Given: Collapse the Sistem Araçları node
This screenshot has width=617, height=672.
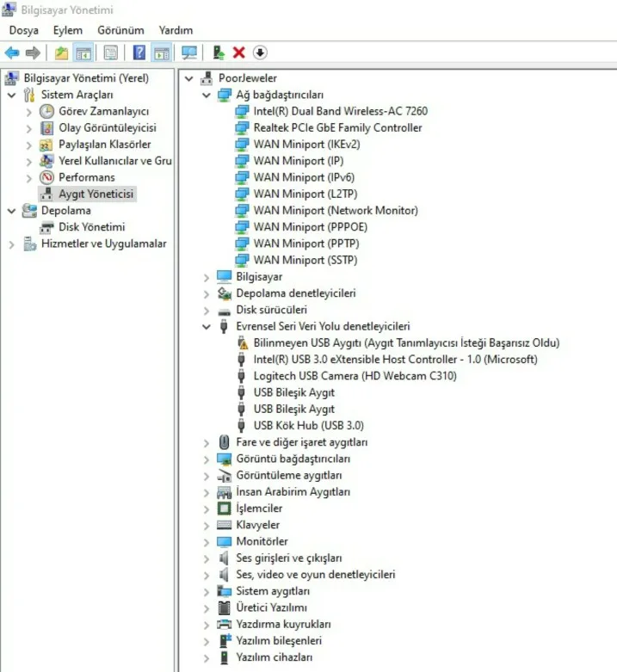Looking at the screenshot, I should tap(12, 95).
